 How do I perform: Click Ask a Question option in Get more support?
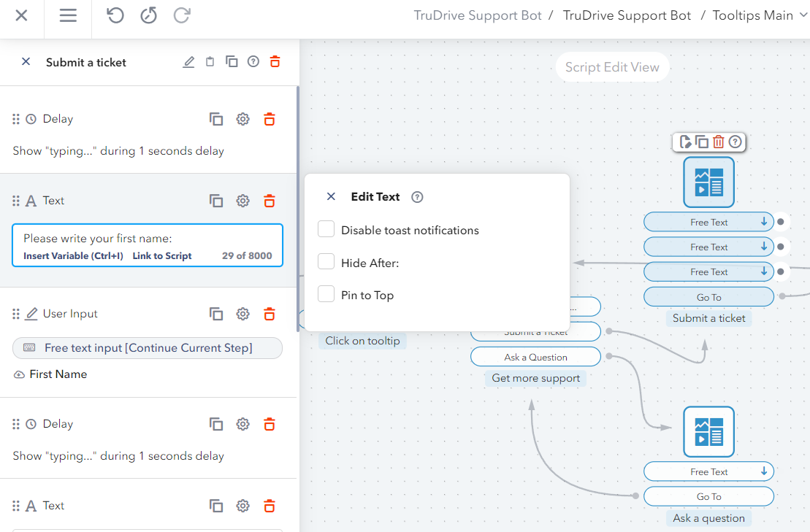[535, 357]
